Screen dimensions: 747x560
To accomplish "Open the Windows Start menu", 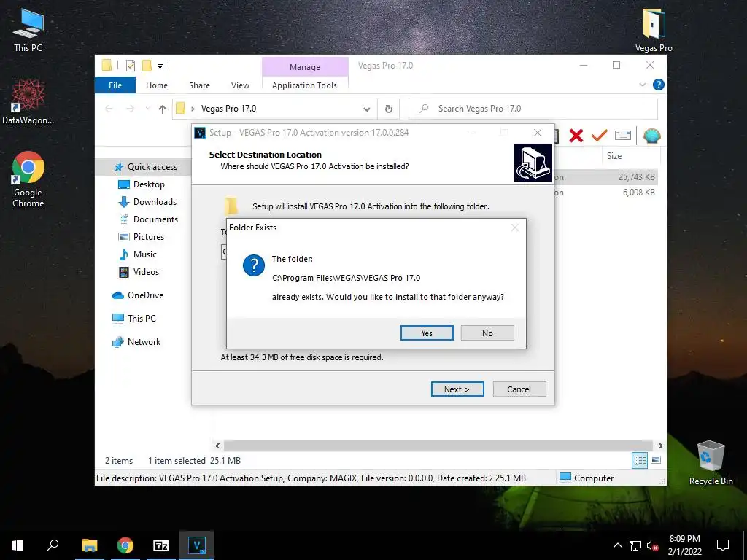I will click(x=18, y=545).
